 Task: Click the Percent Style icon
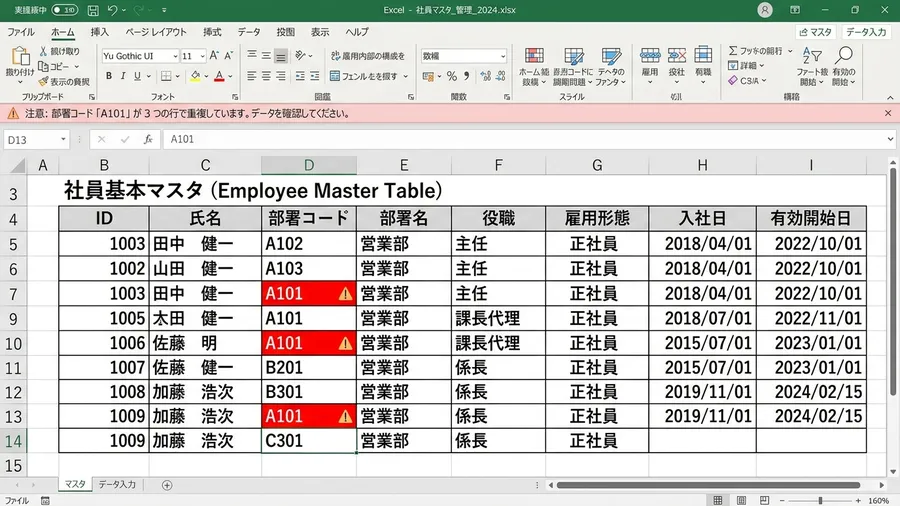(452, 76)
